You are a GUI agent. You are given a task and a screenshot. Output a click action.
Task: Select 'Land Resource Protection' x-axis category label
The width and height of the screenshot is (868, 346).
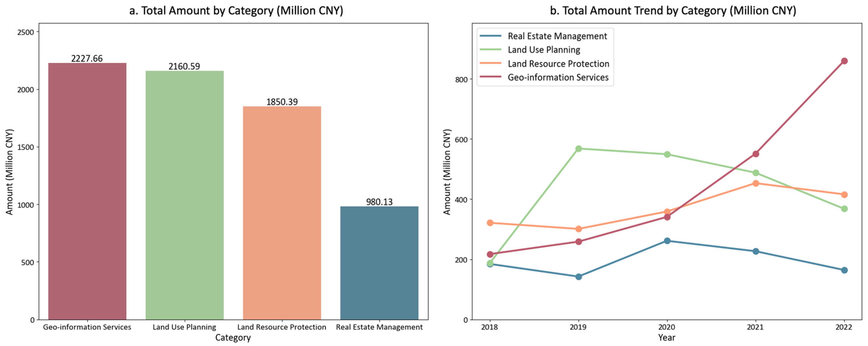point(282,327)
